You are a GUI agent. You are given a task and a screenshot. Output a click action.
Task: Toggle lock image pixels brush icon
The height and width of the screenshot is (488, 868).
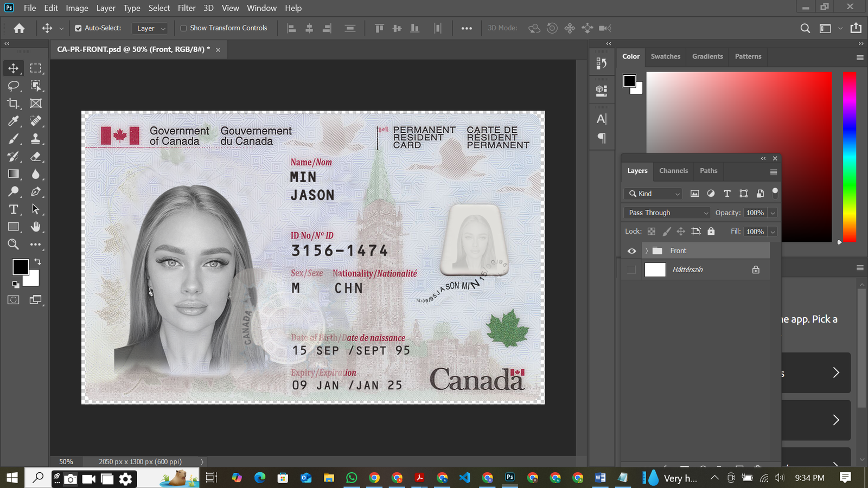click(667, 232)
